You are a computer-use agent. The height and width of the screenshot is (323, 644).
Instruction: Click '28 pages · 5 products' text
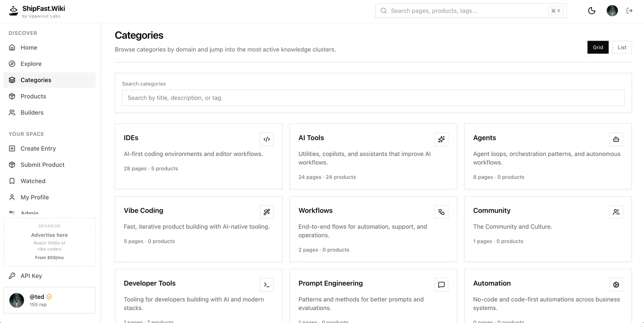[x=151, y=169]
